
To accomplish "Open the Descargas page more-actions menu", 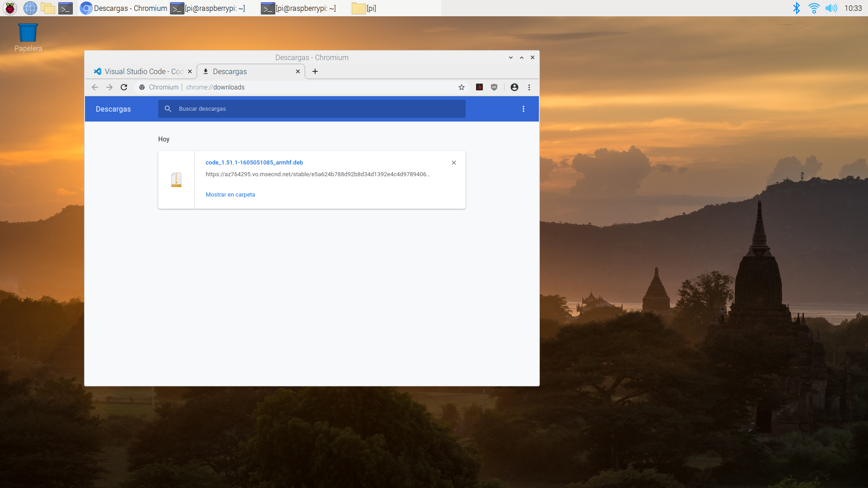I will click(524, 109).
